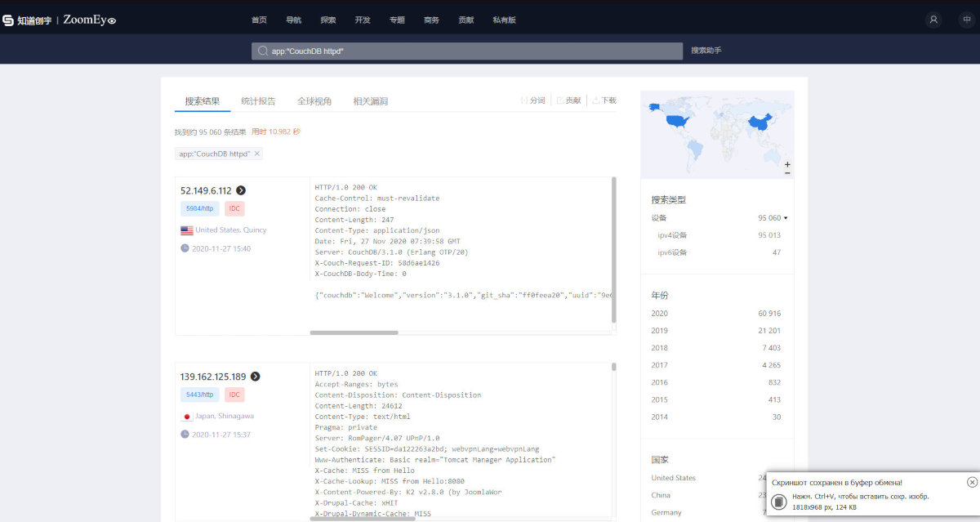The image size is (980, 522).
Task: Filter by Japan, Shinagawa location
Action: (225, 416)
